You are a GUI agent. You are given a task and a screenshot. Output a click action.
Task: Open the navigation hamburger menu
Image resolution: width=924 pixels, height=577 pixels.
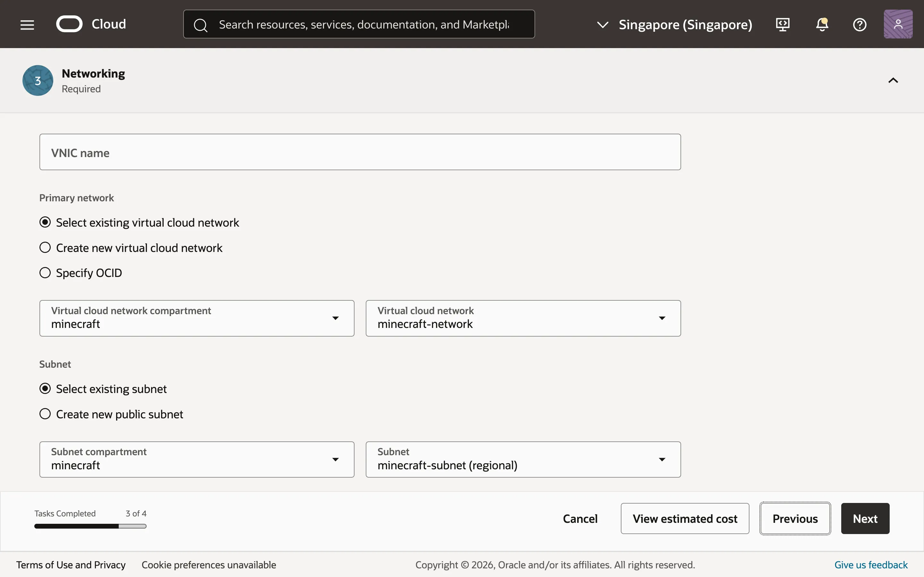click(x=26, y=24)
